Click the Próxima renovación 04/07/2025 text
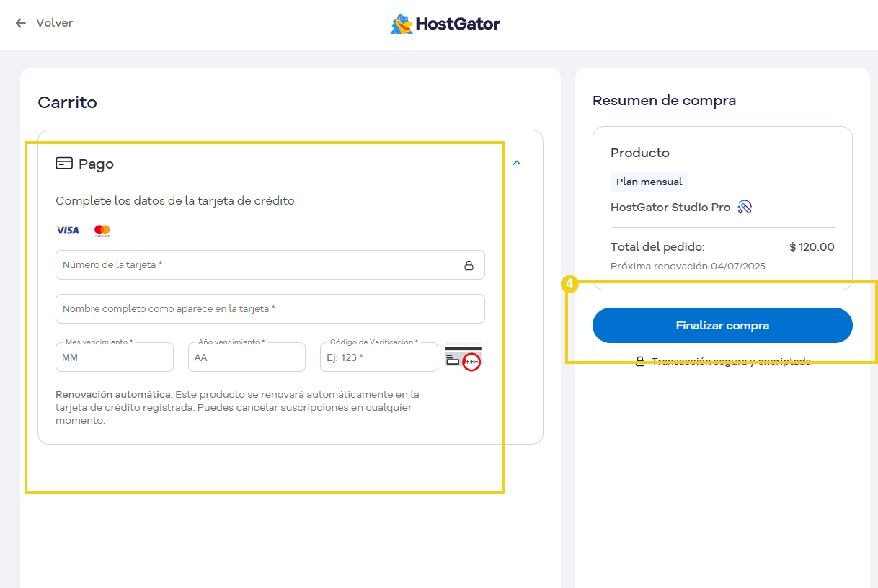 688,266
